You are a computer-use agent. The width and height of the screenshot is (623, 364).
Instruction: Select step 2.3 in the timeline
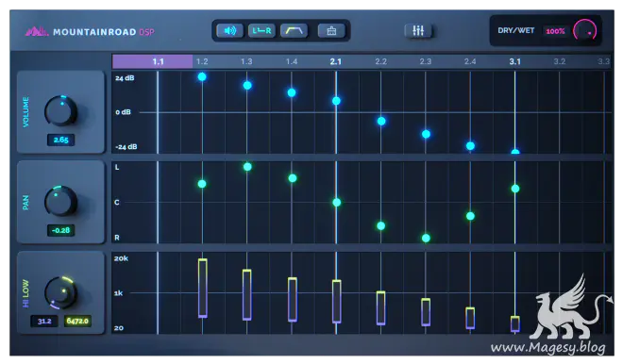[x=426, y=61]
